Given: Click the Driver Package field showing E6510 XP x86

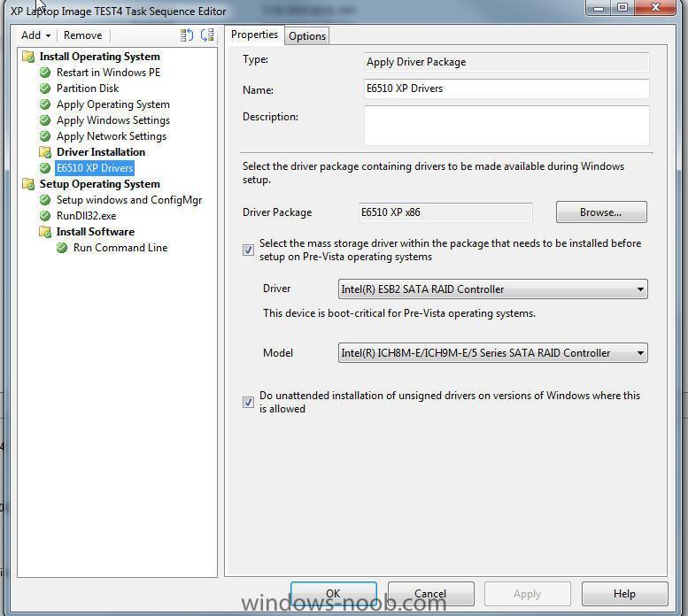Looking at the screenshot, I should tap(445, 212).
